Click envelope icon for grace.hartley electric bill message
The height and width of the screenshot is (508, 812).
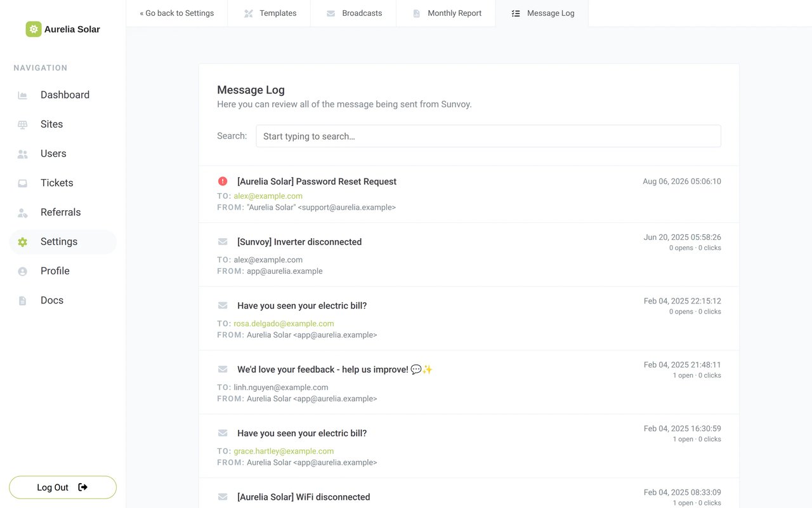point(223,433)
